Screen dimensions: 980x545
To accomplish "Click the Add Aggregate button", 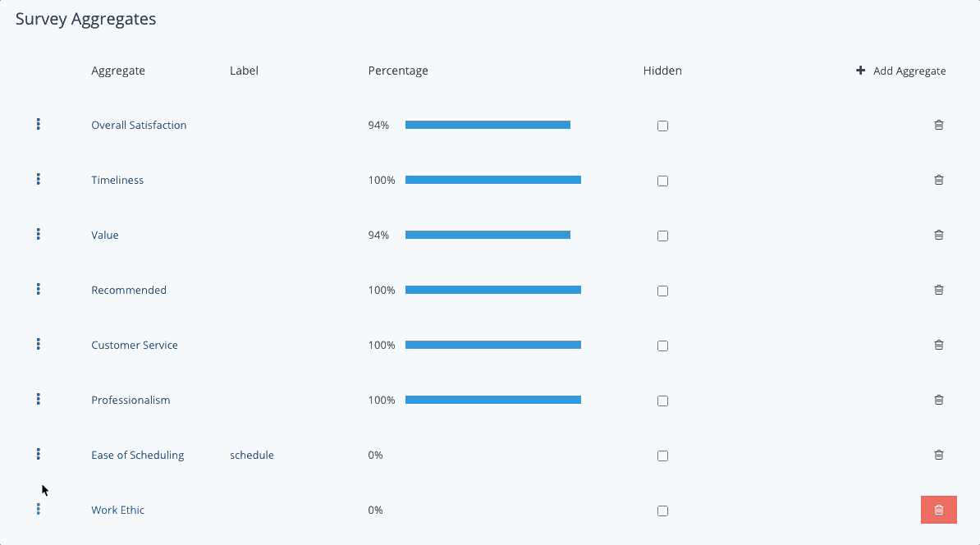I will 901,71.
